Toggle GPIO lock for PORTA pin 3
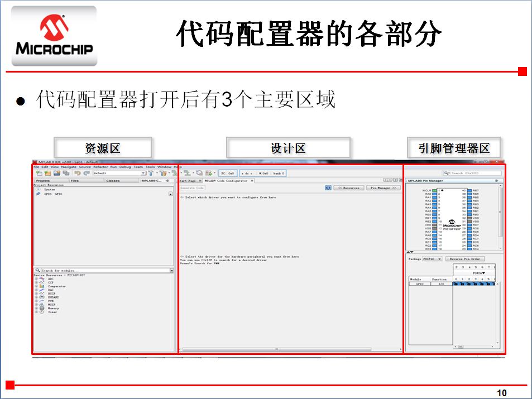 point(476,284)
